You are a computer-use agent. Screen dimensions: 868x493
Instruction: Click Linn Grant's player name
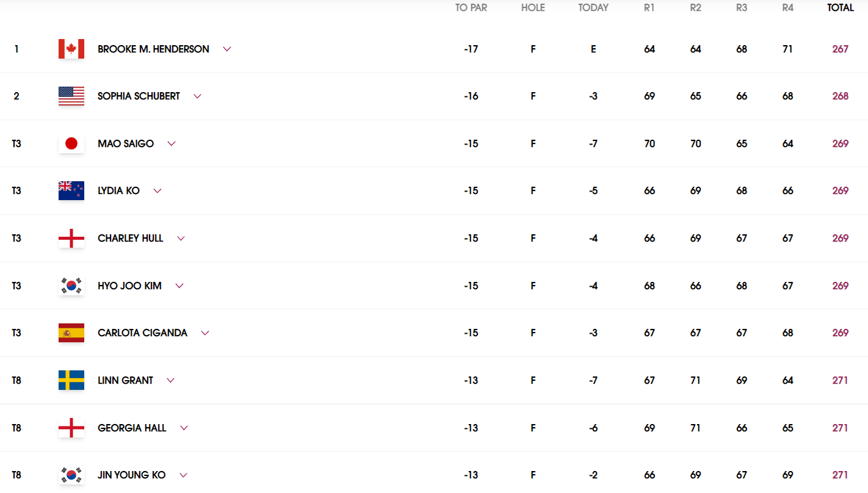[125, 380]
